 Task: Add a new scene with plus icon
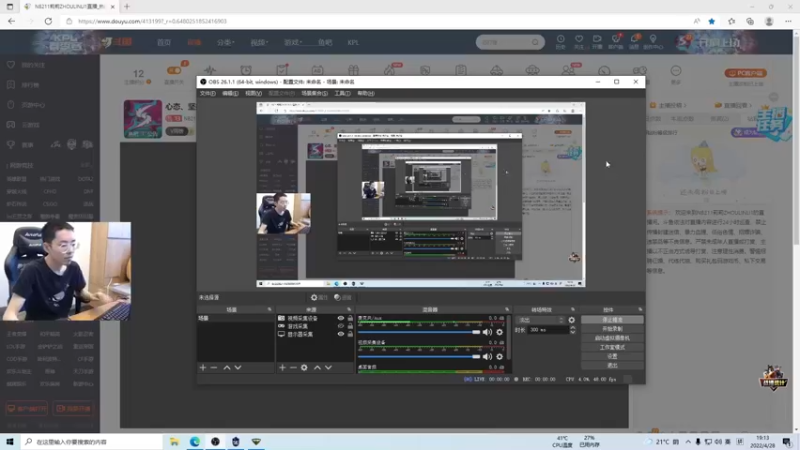(x=203, y=367)
